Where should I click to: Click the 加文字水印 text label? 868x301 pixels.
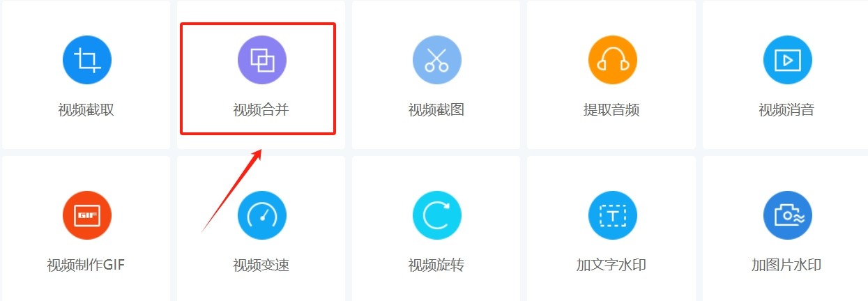click(611, 265)
